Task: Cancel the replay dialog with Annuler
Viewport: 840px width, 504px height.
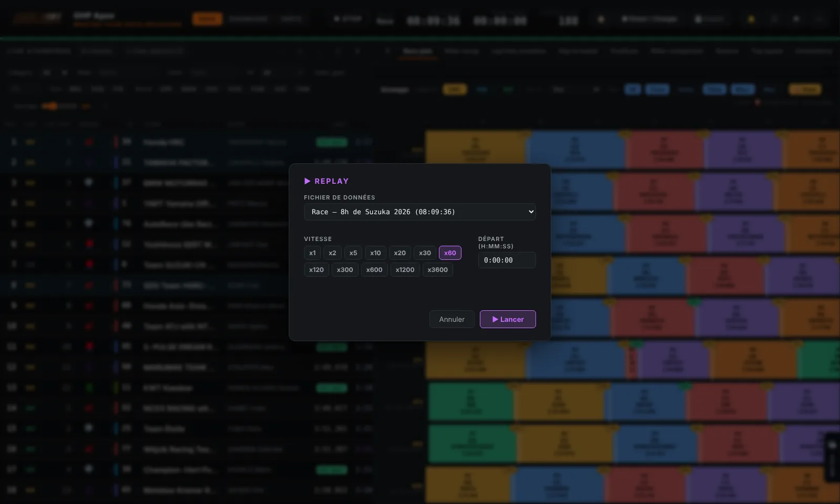Action: coord(451,319)
